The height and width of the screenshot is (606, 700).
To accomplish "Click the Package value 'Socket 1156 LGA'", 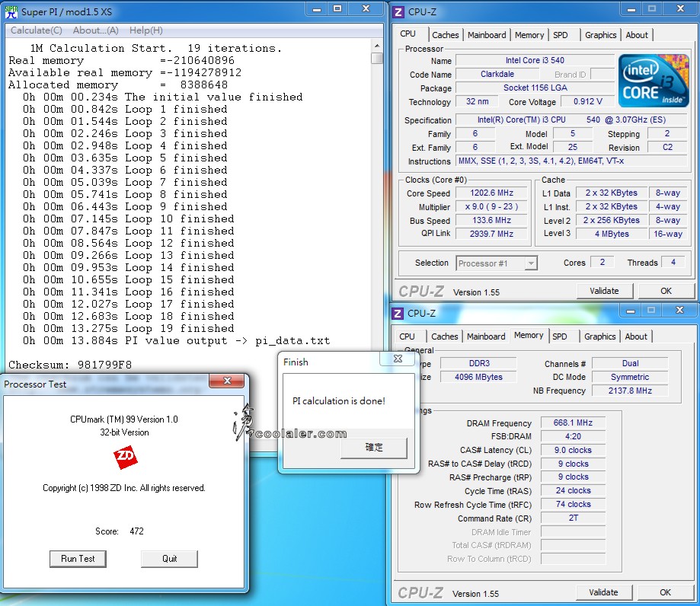I will point(535,88).
